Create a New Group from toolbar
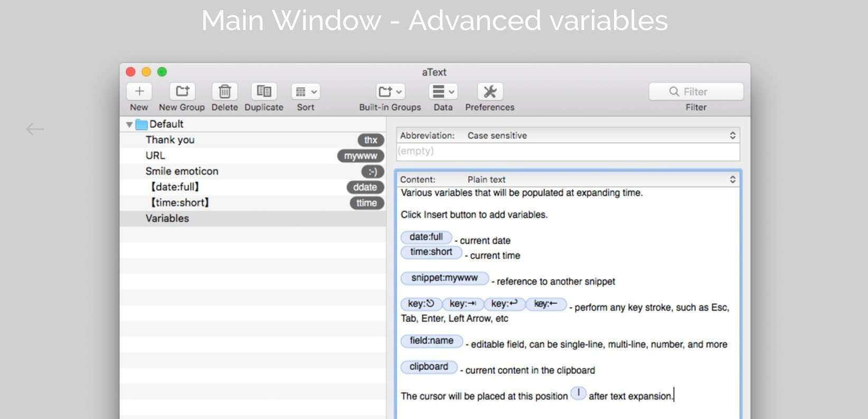The width and height of the screenshot is (868, 419). tap(182, 91)
